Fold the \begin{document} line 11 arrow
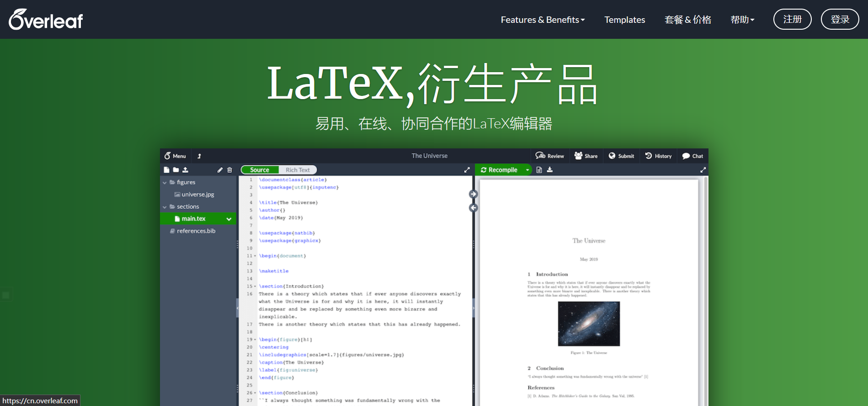868x406 pixels. pos(255,256)
